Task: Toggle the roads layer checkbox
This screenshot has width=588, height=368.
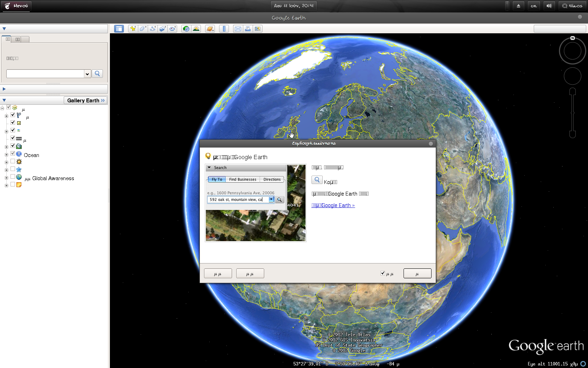Action: pos(13,138)
